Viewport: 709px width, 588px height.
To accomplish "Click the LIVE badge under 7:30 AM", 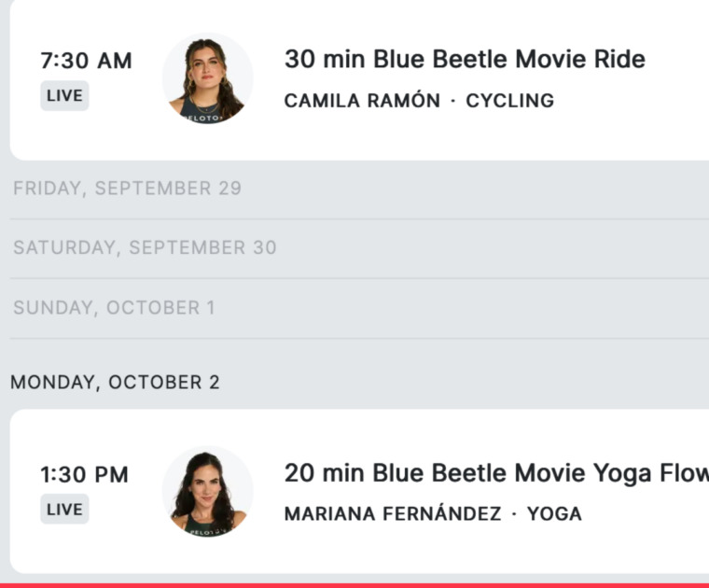I will coord(64,95).
